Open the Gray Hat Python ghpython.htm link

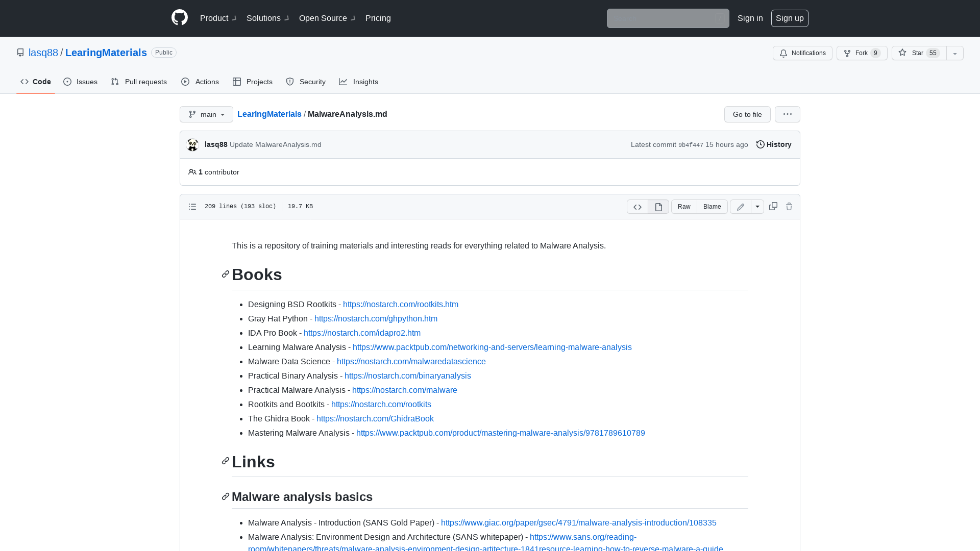pyautogui.click(x=376, y=318)
